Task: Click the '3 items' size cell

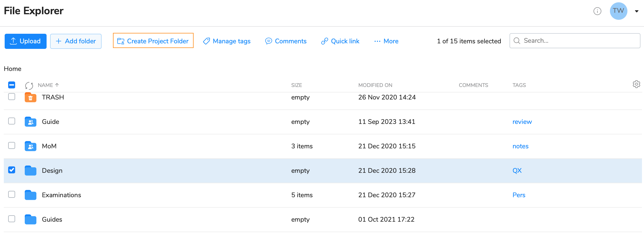Action: (302, 146)
